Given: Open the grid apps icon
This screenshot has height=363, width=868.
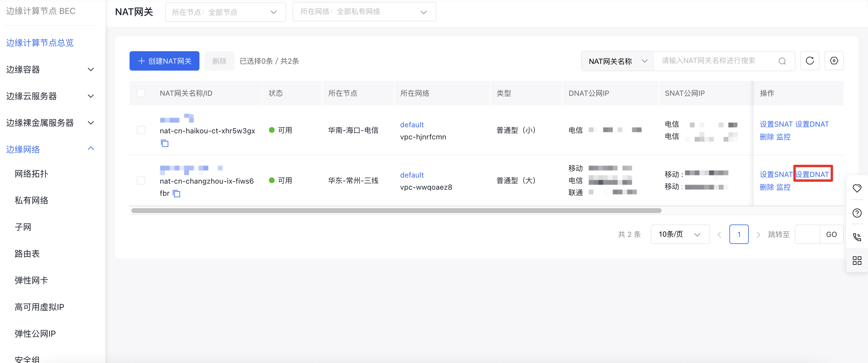Looking at the screenshot, I should point(857,261).
